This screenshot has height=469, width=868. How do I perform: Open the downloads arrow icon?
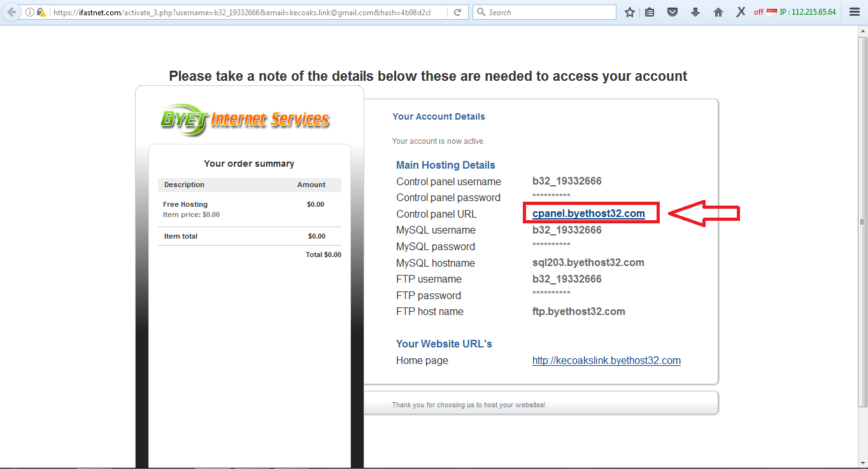click(x=695, y=11)
